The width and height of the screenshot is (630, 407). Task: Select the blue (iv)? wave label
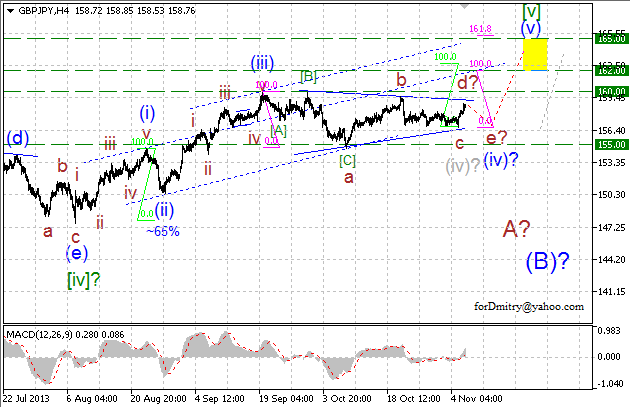tap(501, 161)
